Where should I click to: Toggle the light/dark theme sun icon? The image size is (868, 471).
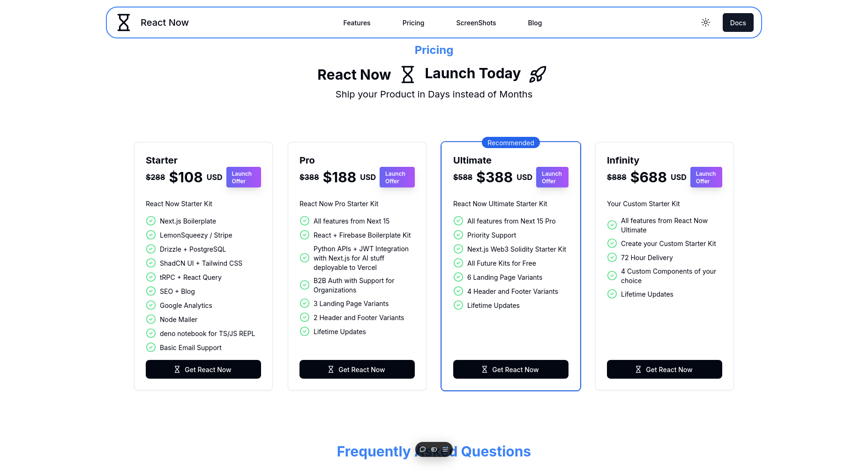(x=705, y=22)
